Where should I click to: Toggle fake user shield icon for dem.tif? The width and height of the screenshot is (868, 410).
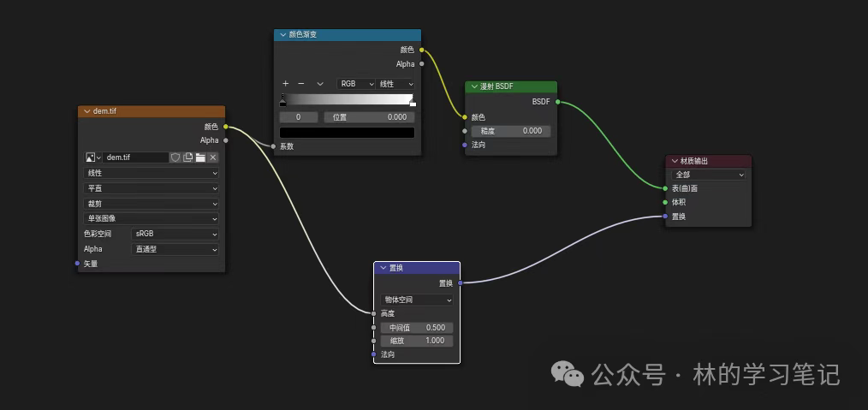tap(175, 157)
